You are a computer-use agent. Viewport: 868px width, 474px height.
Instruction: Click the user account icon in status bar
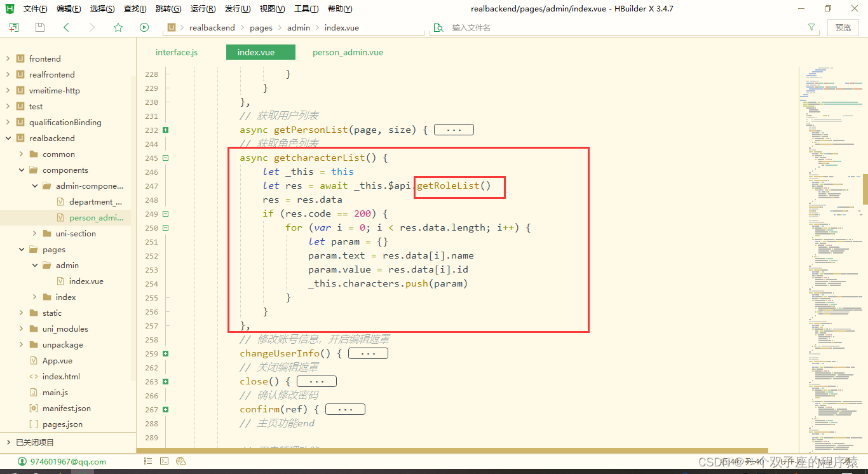click(22, 461)
